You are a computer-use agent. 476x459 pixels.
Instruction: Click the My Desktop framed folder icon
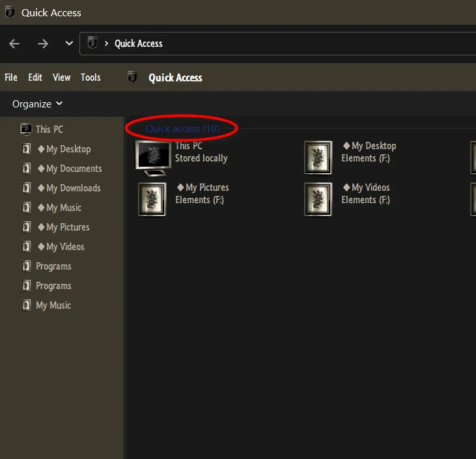(x=318, y=158)
